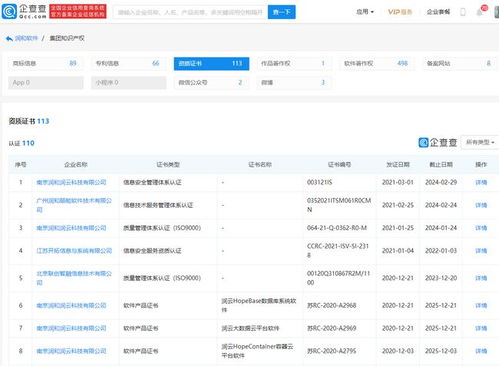This screenshot has width=499, height=366.
Task: Open the notification bell with red badge
Action: 480,11
